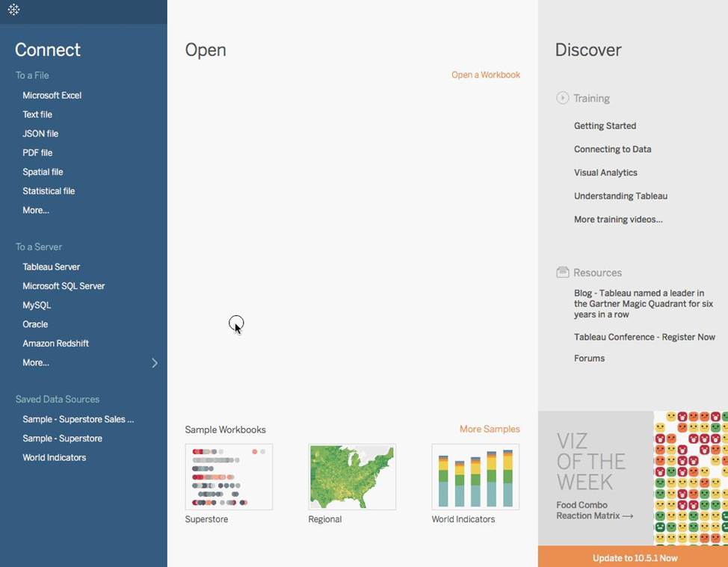Open the Superstore sample workbook thumbnail
Image resolution: width=728 pixels, height=567 pixels.
229,477
